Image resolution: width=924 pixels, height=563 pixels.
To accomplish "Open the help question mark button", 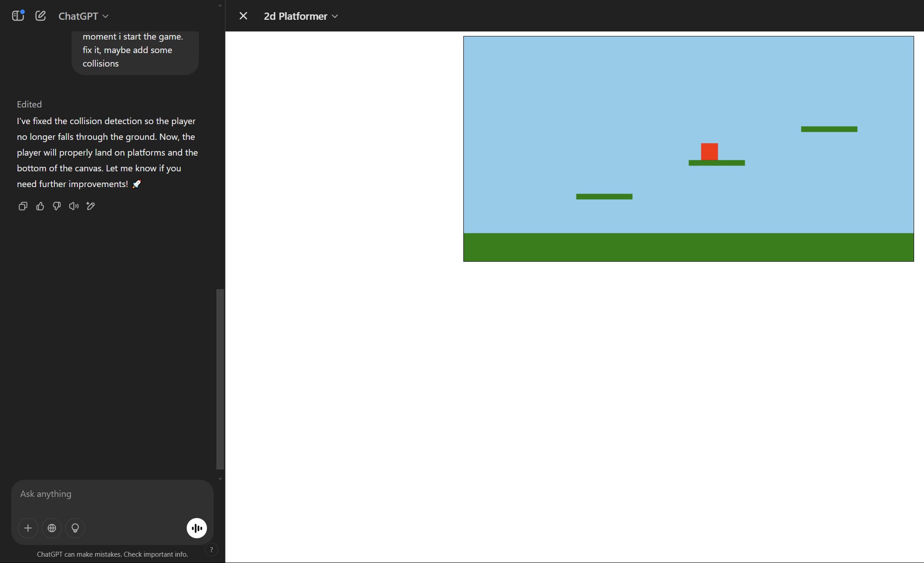I will (211, 550).
